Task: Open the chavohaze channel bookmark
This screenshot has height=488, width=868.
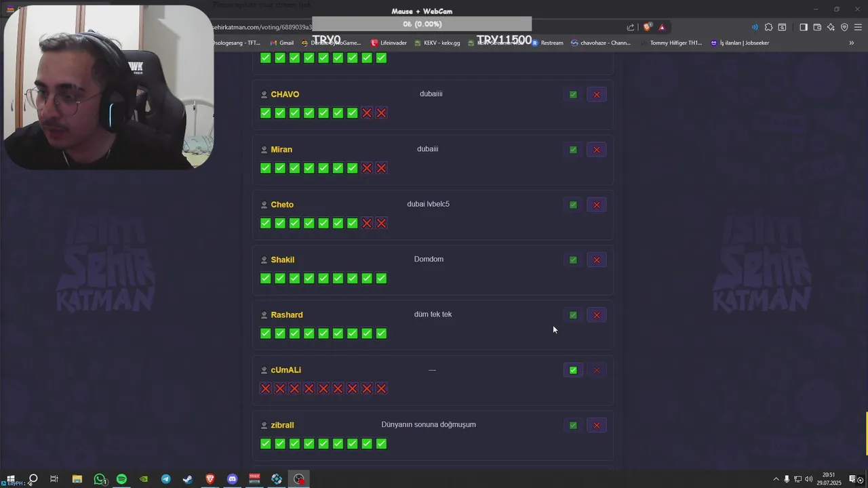Action: click(x=601, y=43)
